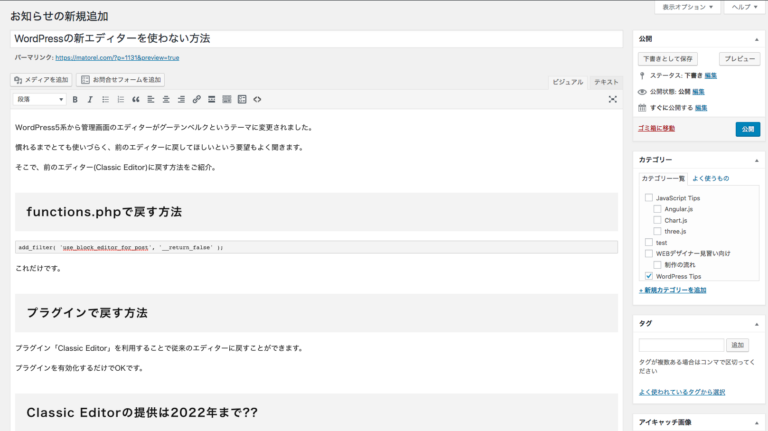Switch to the ビジュアル editor tab

(568, 82)
